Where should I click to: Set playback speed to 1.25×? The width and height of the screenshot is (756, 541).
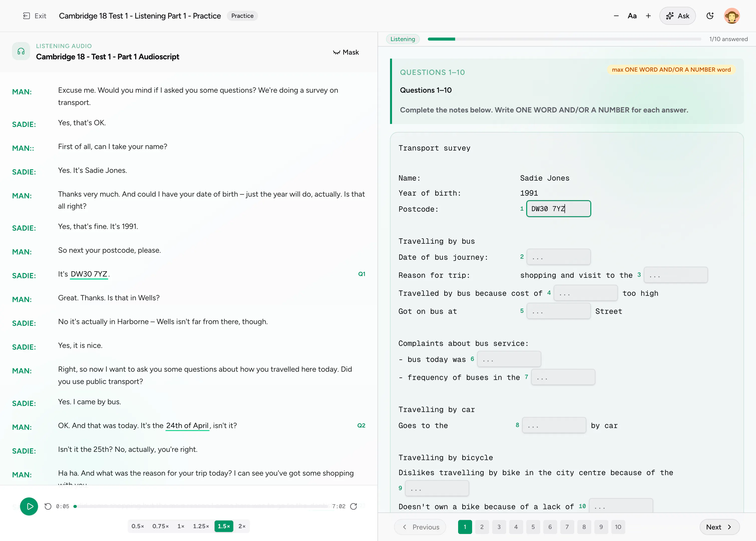tap(201, 526)
